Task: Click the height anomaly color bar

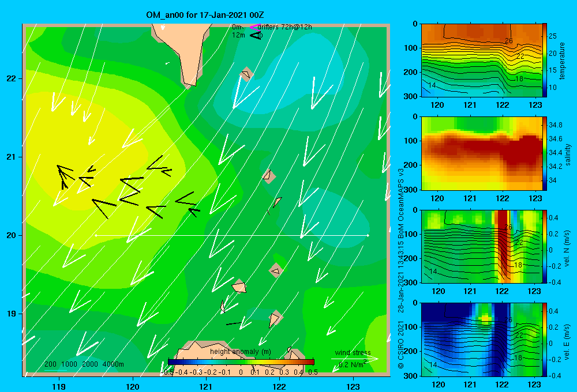Action: click(241, 362)
